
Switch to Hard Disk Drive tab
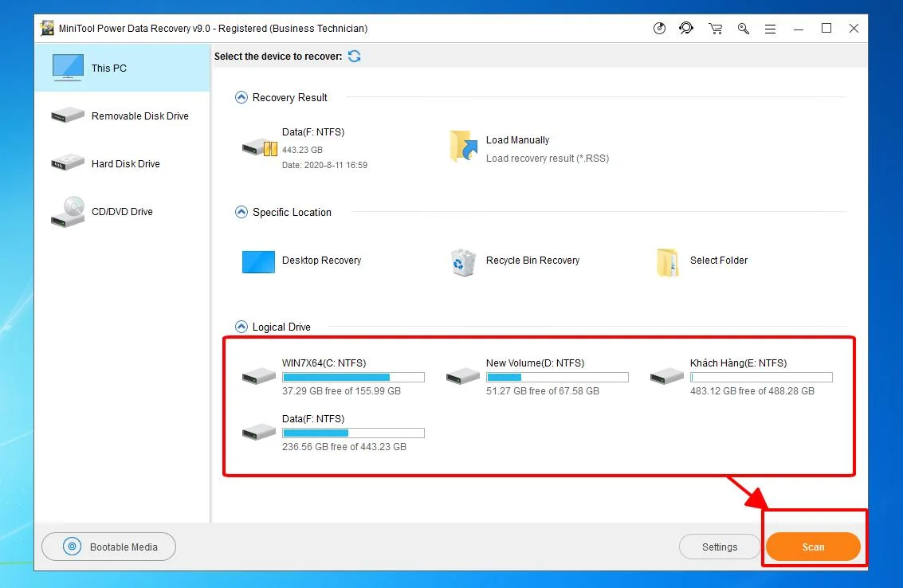coord(122,163)
